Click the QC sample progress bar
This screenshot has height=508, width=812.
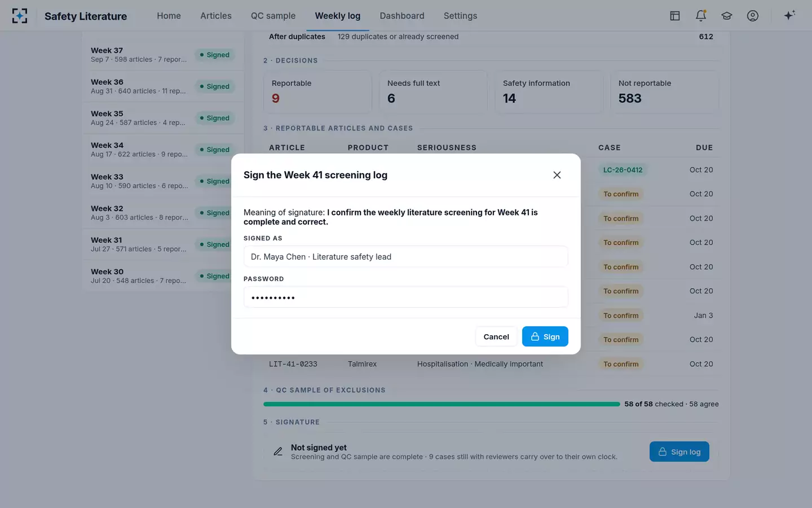(442, 404)
